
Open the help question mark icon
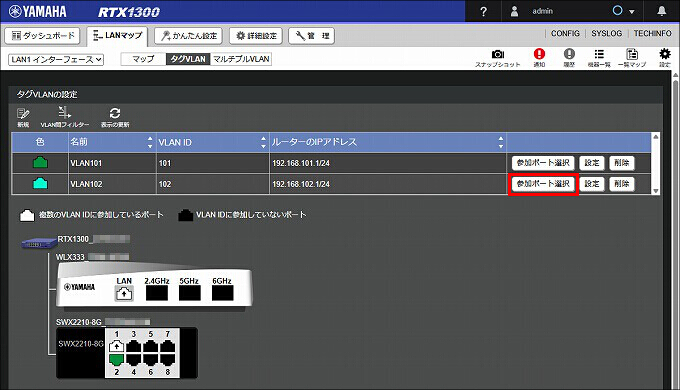coord(484,12)
